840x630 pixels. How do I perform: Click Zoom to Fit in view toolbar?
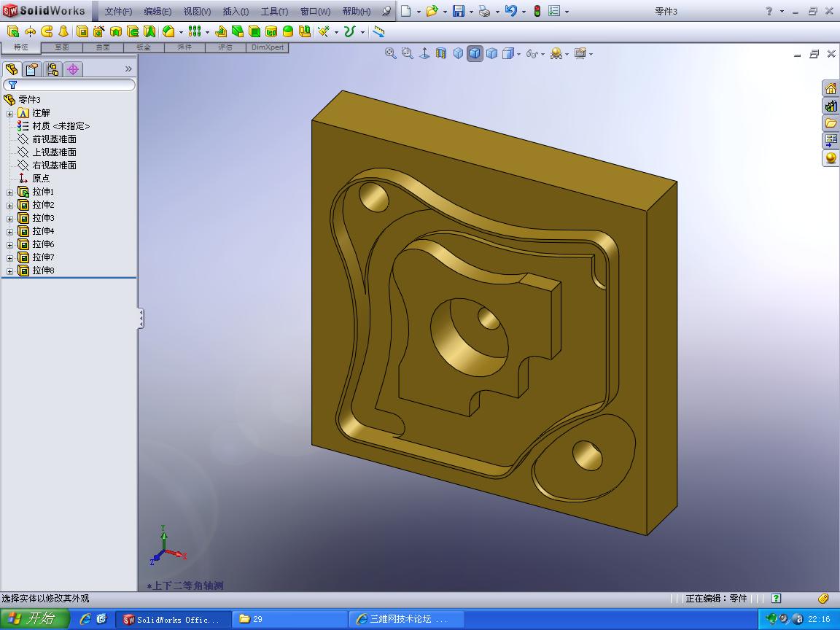coord(391,53)
